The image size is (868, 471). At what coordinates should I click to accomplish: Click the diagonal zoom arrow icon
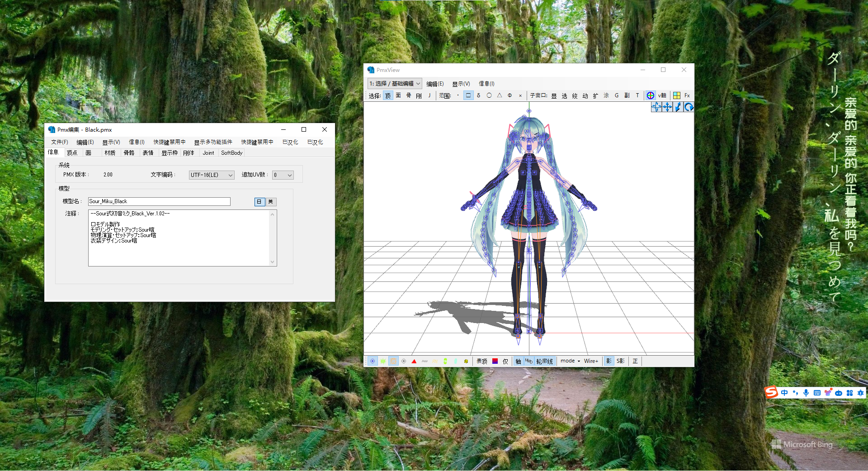coord(678,107)
